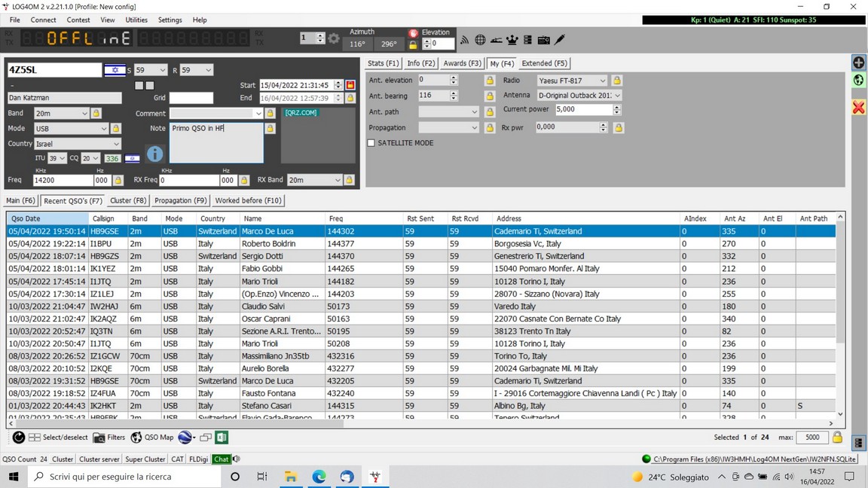Switch to Cluster (F8) tab

128,200
